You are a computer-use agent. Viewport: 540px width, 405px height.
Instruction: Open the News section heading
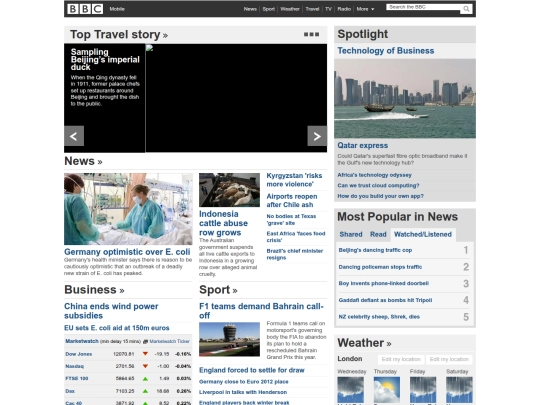point(83,161)
